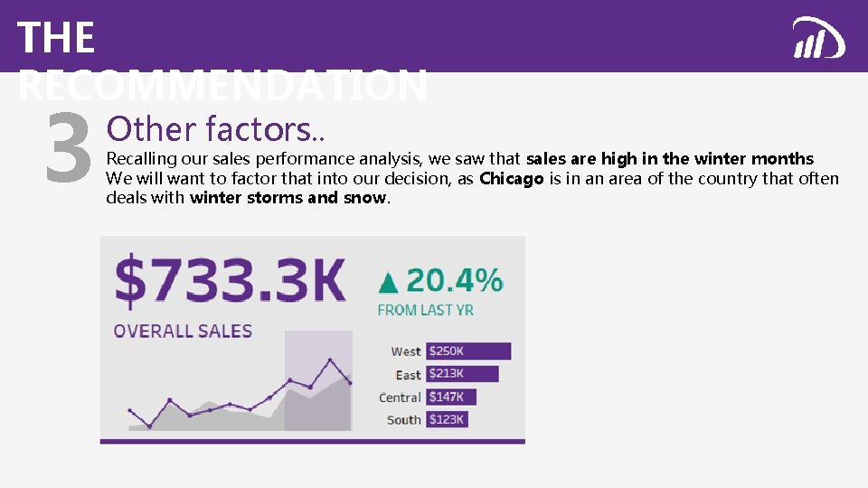This screenshot has width=868, height=488.
Task: Click the highlighted winter months shaded region
Action: click(x=318, y=380)
